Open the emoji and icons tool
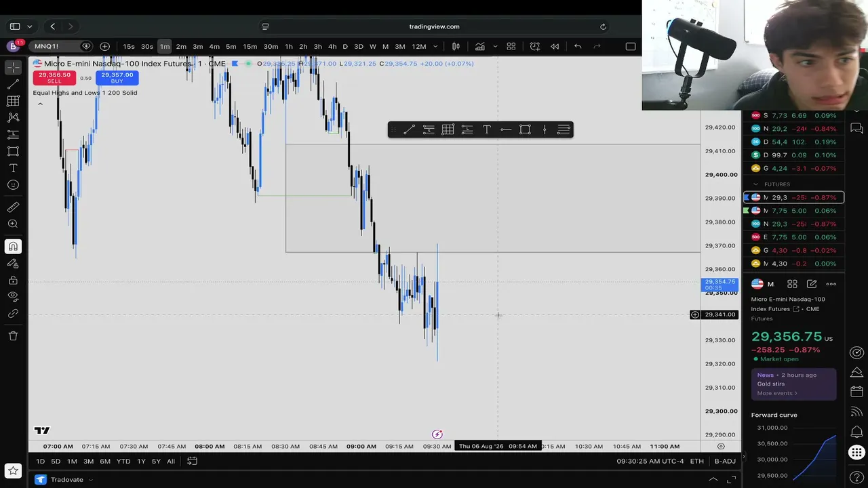The width and height of the screenshot is (868, 488). [x=13, y=185]
